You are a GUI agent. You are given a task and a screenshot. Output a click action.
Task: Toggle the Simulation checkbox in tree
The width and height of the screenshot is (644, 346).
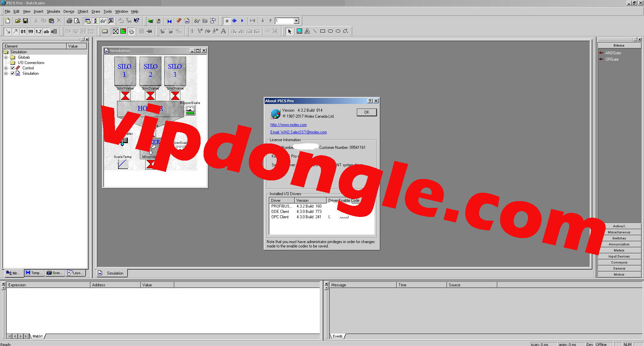pos(12,73)
